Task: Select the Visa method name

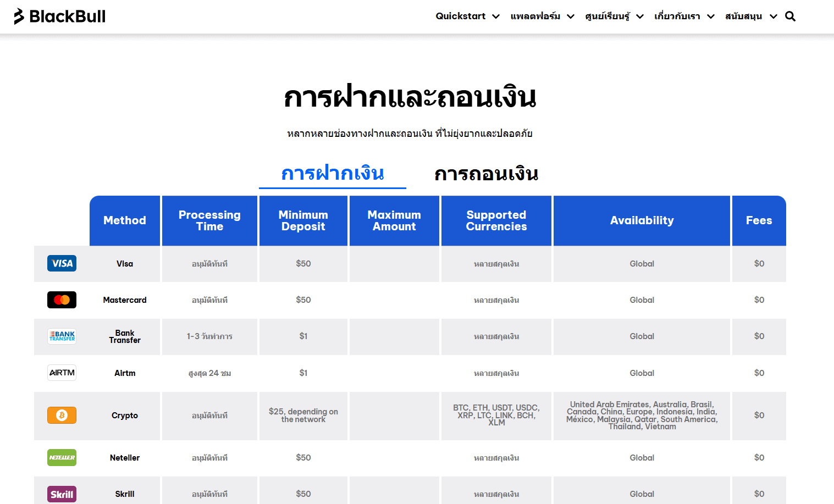Action: [x=125, y=264]
